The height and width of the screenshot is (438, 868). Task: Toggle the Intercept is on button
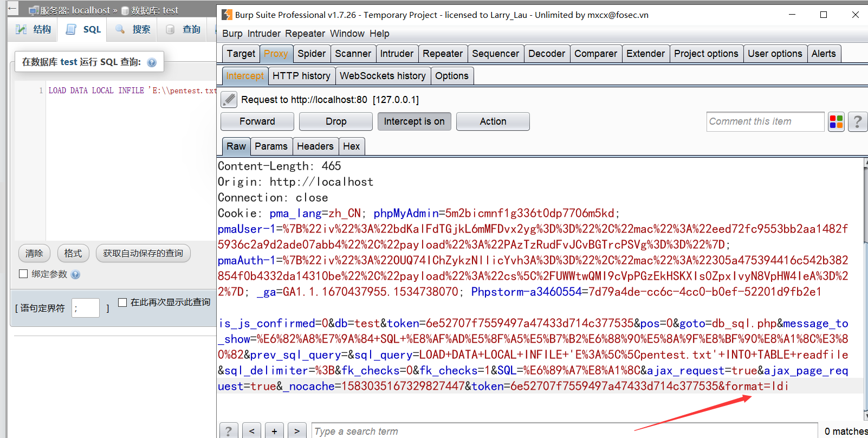(x=414, y=121)
